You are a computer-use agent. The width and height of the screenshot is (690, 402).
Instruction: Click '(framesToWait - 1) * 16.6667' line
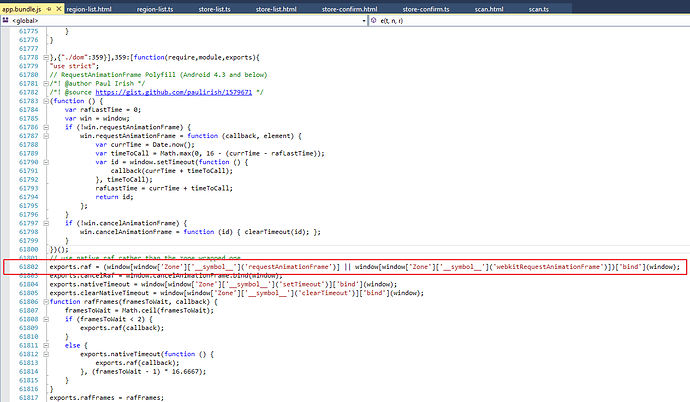tap(143, 371)
